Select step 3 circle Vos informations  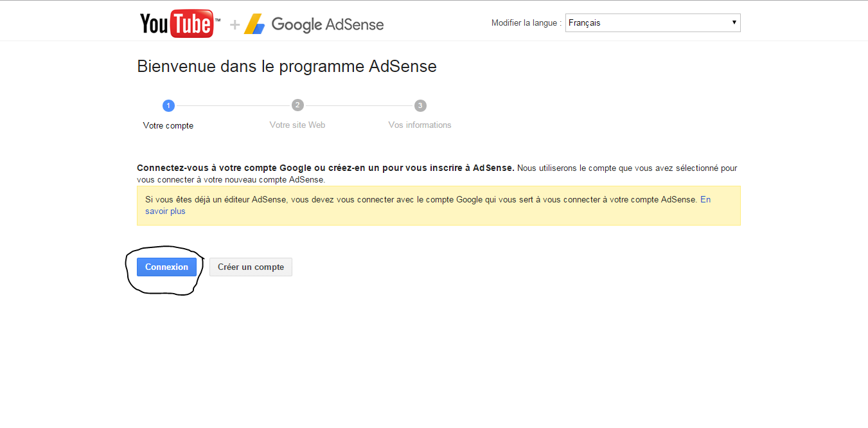(420, 105)
